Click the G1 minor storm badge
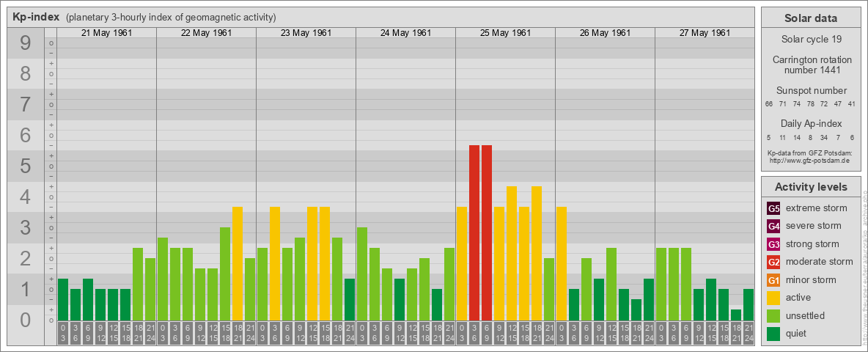The image size is (868, 352). [x=773, y=280]
